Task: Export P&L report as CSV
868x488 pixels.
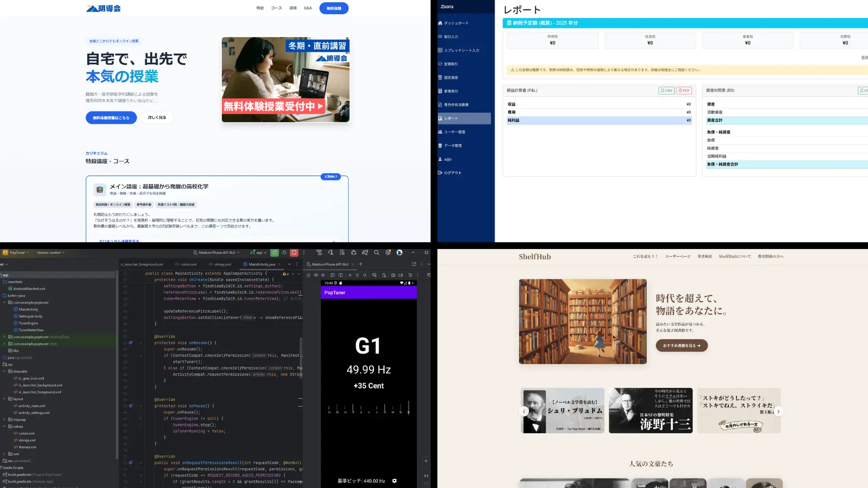Action: pyautogui.click(x=666, y=90)
